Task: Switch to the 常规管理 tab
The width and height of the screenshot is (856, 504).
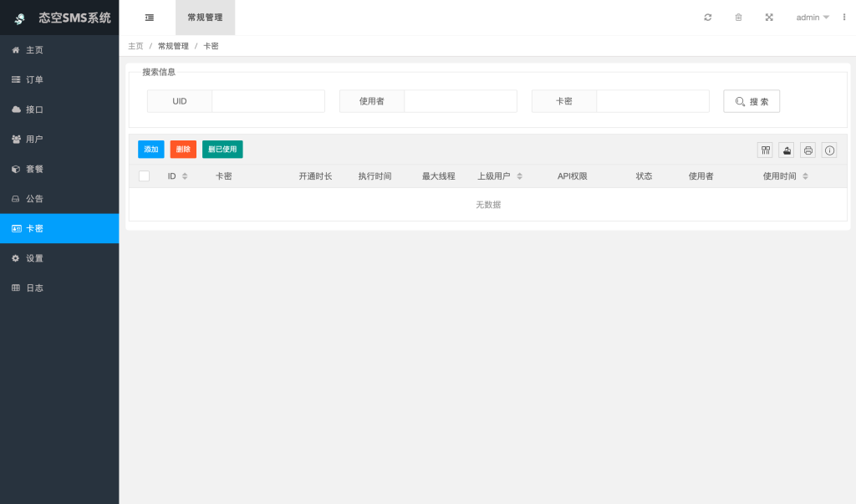Action: pos(205,17)
